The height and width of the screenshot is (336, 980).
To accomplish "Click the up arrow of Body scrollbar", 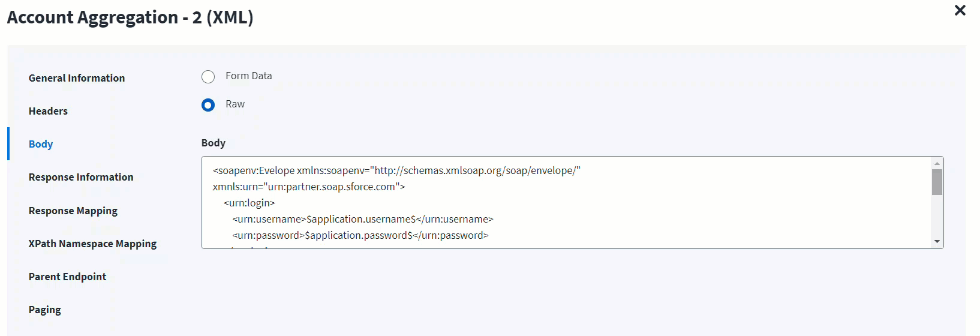I will [937, 163].
